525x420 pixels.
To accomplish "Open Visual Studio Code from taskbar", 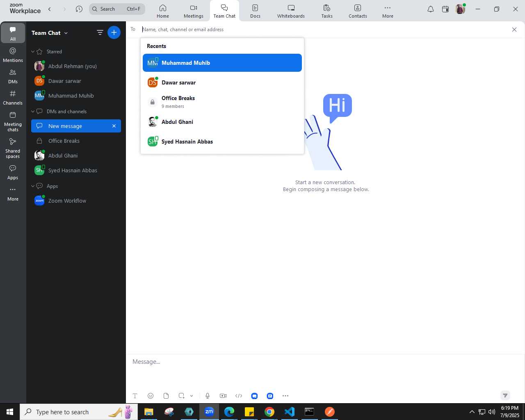I will [x=289, y=412].
